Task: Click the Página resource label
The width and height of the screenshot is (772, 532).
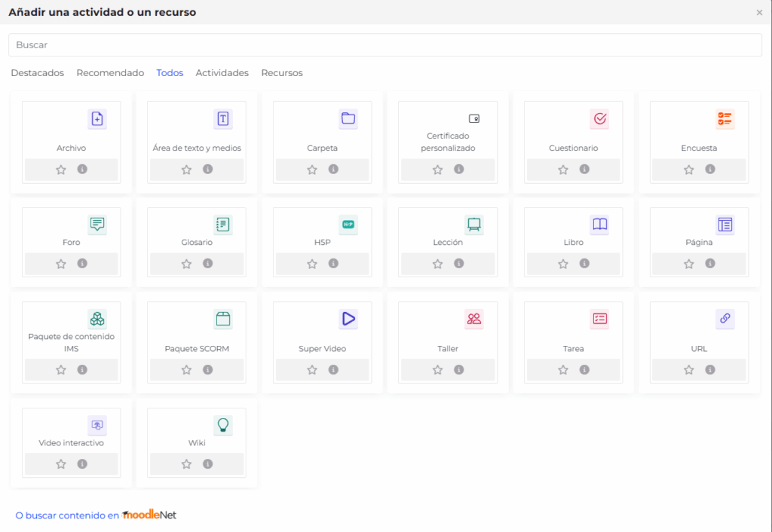Action: 699,243
